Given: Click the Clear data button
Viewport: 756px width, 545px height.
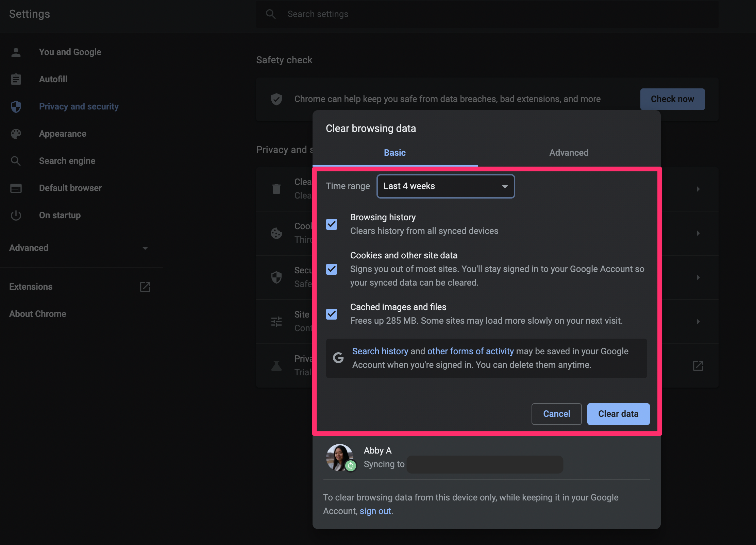Looking at the screenshot, I should click(x=618, y=413).
